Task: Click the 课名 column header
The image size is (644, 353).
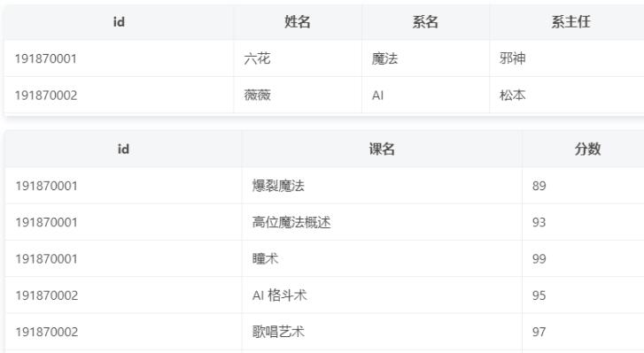Action: click(382, 149)
